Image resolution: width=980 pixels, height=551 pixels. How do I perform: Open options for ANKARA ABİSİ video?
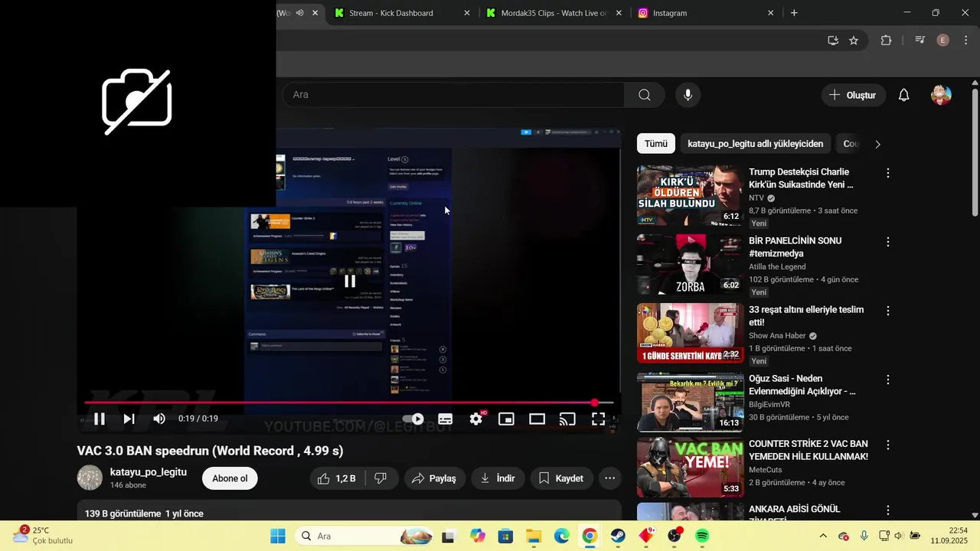pyautogui.click(x=888, y=510)
